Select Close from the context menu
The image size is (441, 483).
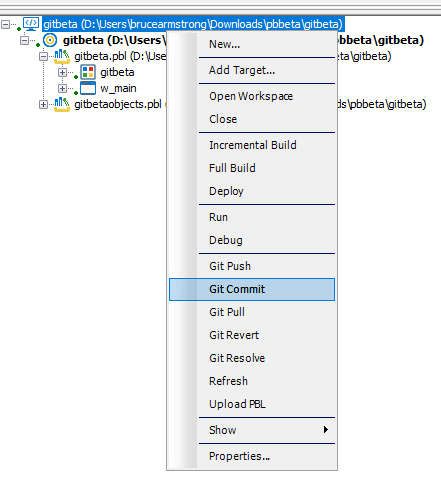click(x=252, y=119)
